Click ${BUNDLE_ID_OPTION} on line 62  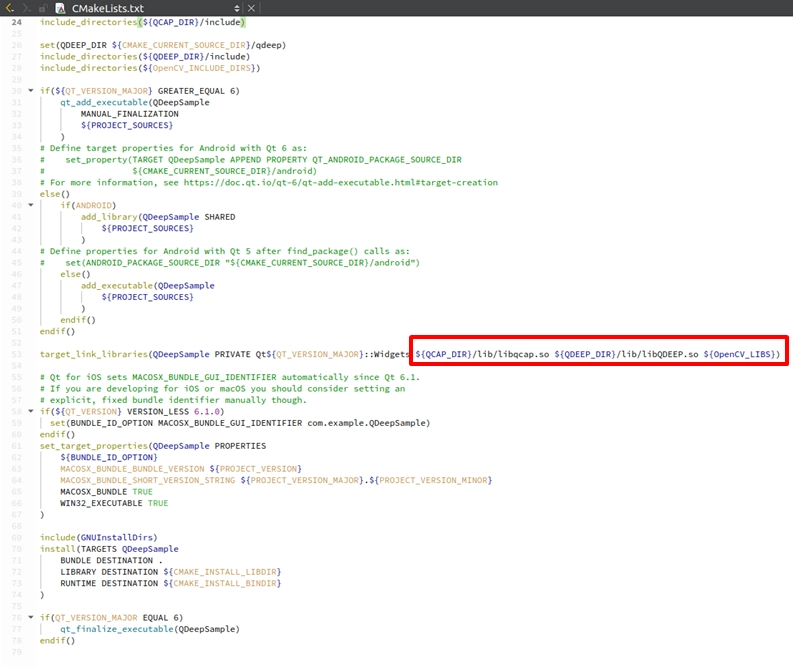(x=109, y=458)
